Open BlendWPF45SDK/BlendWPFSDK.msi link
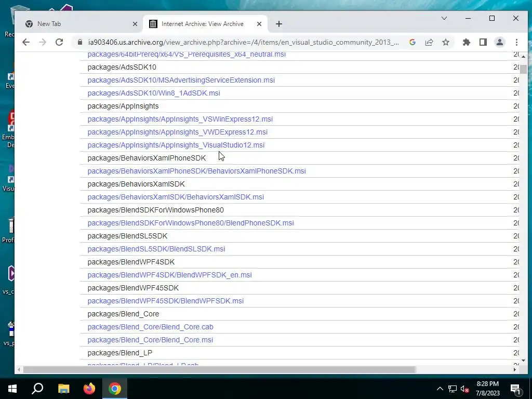Screen dimensions: 532x399 point(166,301)
